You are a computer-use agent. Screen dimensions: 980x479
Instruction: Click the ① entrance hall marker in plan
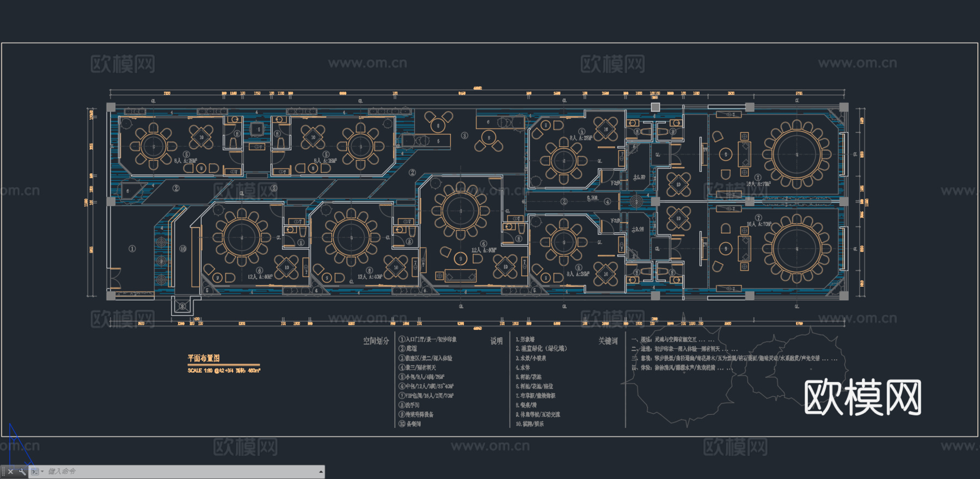pyautogui.click(x=132, y=249)
